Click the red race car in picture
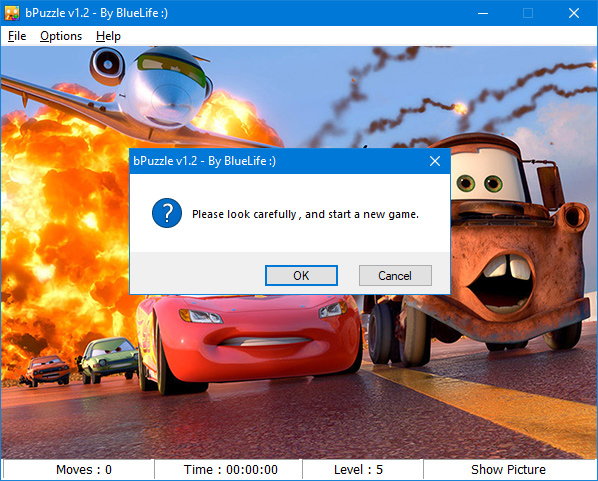This screenshot has width=598, height=481. click(248, 339)
